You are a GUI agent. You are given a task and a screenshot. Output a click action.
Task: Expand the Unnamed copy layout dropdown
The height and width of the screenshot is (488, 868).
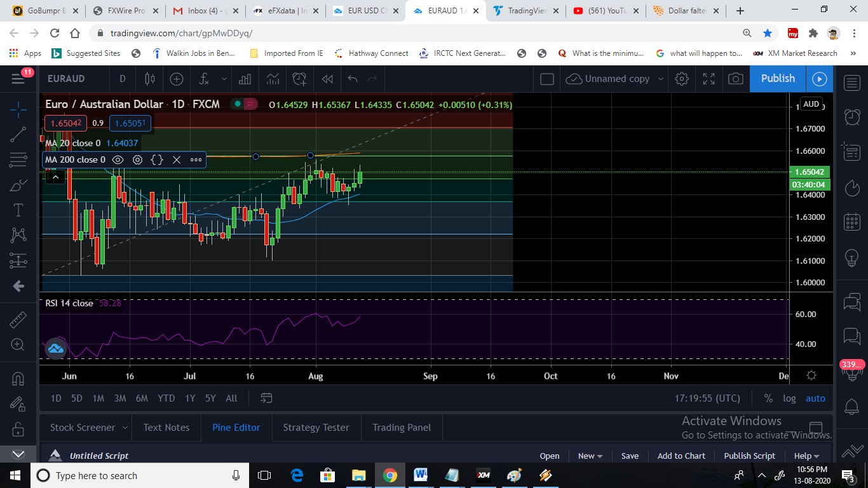(661, 79)
